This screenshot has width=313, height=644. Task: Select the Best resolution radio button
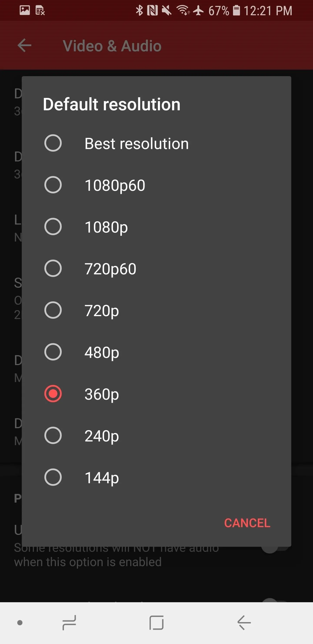53,143
